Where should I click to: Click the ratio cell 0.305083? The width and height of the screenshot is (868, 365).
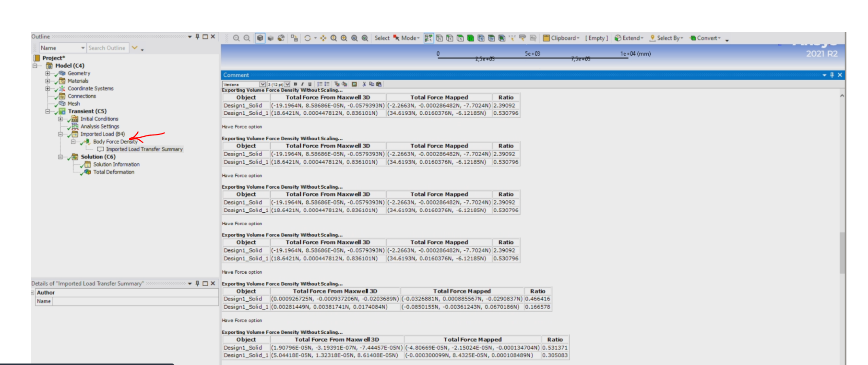pos(555,355)
